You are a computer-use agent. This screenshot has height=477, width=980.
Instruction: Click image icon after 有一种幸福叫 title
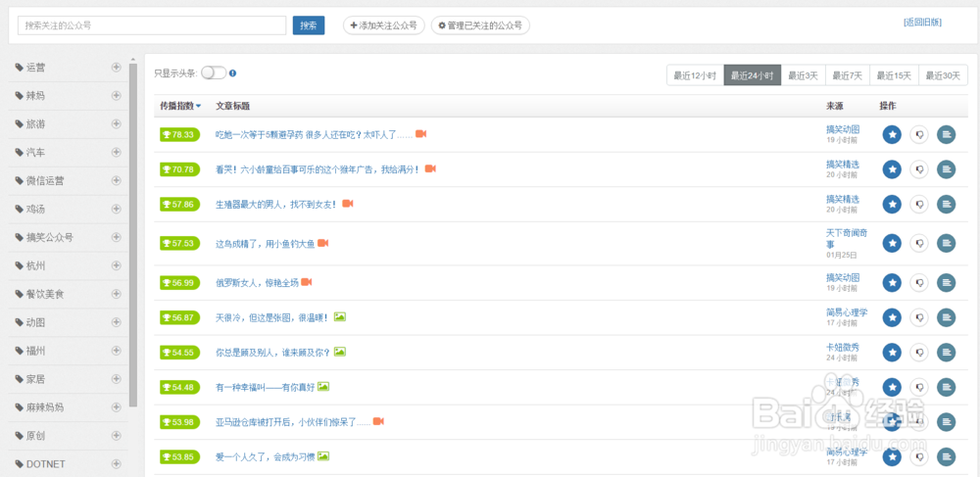coord(323,387)
